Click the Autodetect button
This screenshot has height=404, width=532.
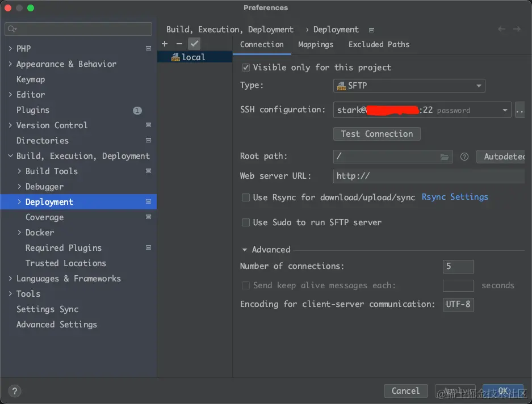click(501, 157)
